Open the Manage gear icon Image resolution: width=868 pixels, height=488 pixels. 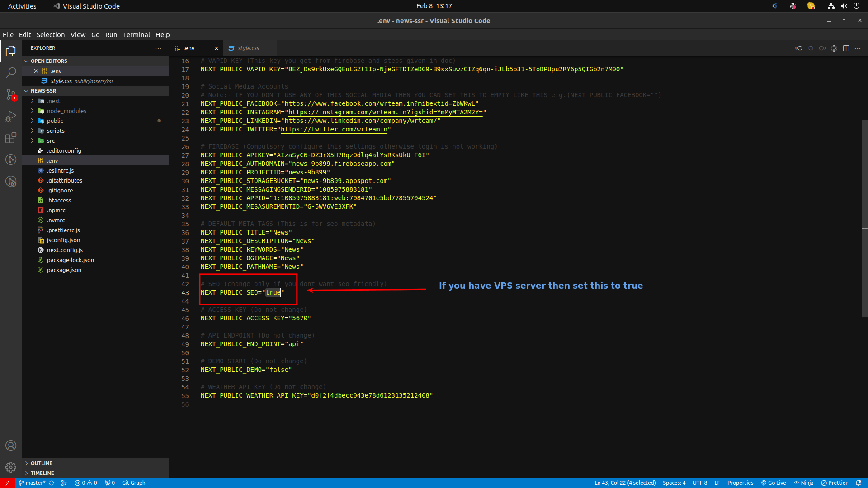pyautogui.click(x=11, y=467)
